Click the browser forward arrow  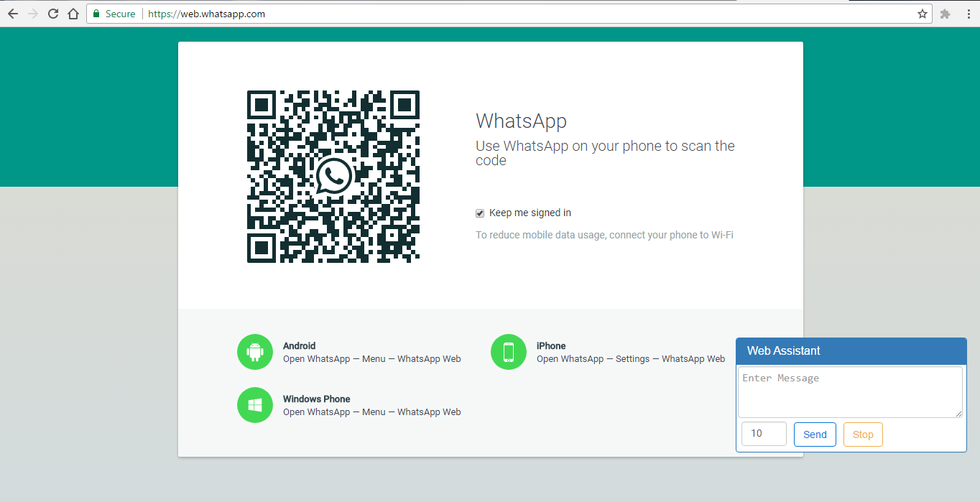point(32,14)
